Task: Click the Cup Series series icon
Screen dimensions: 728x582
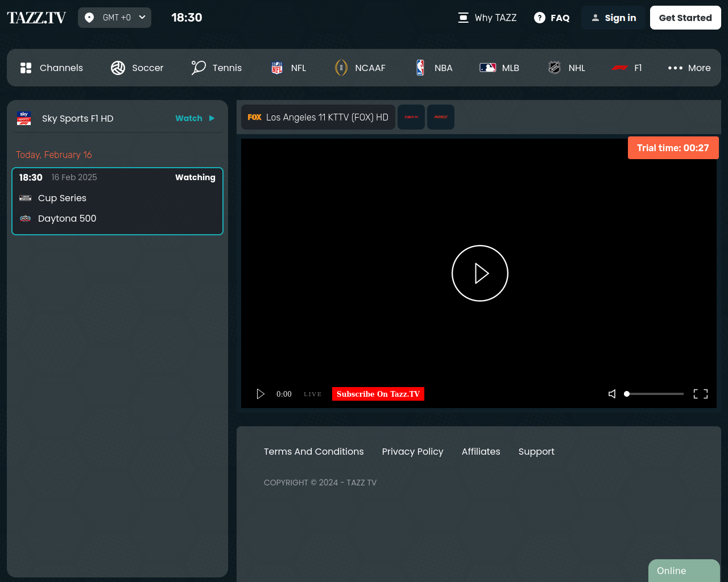Action: coord(25,198)
